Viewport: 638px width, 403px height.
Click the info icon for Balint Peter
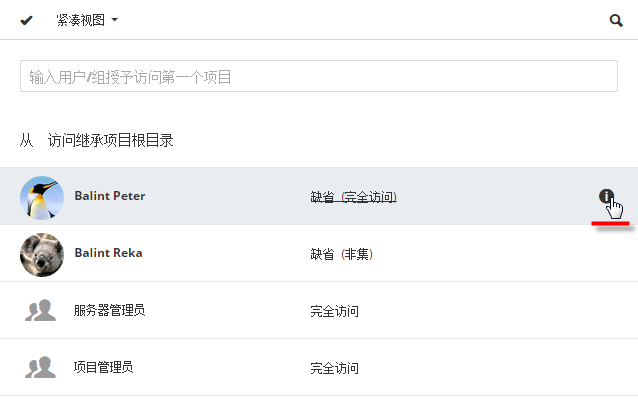605,197
